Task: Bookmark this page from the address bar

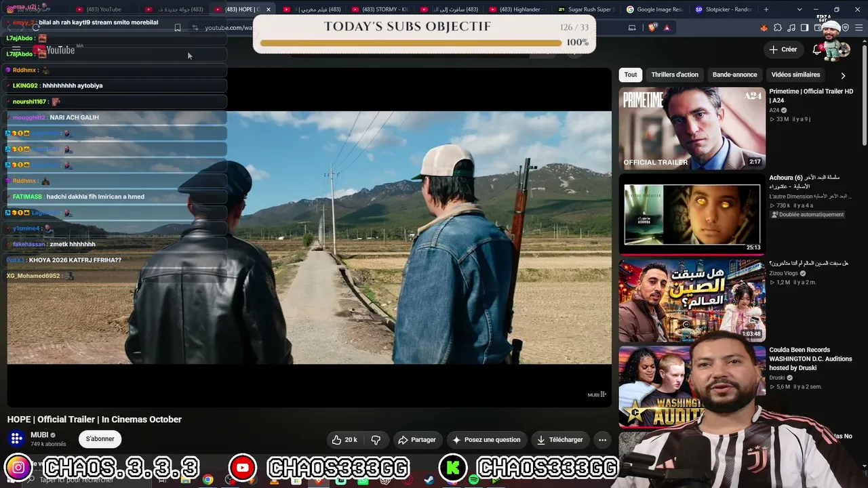Action: coord(178,28)
